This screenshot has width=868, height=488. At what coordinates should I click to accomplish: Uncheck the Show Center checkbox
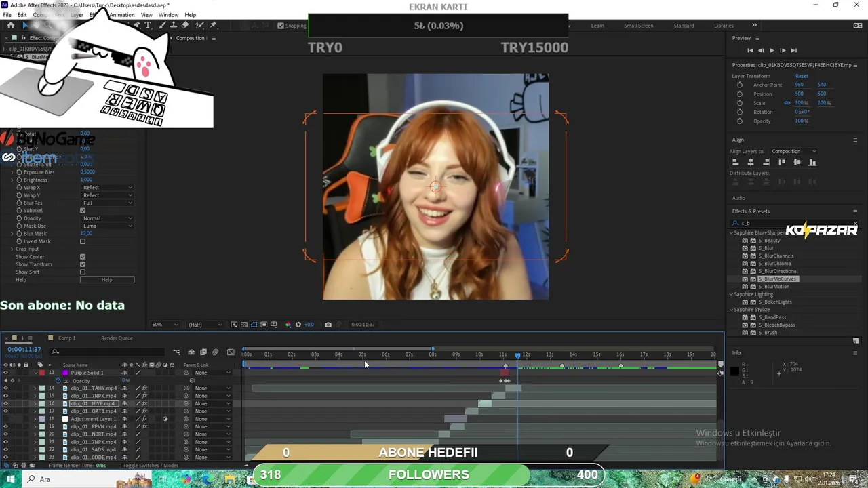coord(83,257)
